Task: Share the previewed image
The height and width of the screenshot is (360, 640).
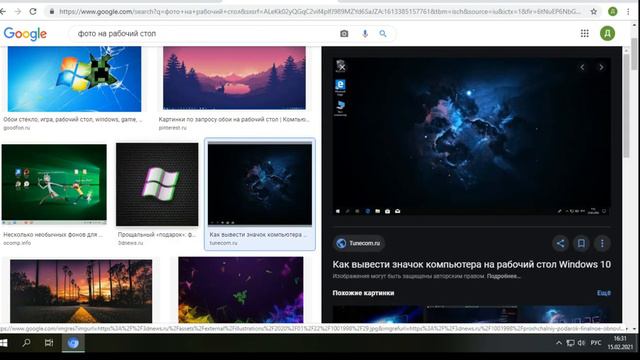Action: coord(560,244)
